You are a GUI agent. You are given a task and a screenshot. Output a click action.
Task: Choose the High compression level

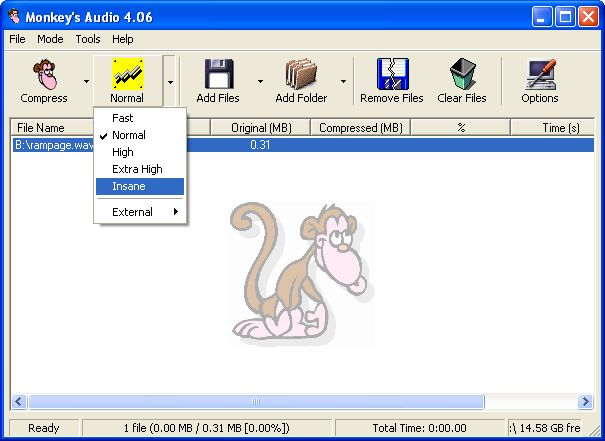tap(140, 152)
